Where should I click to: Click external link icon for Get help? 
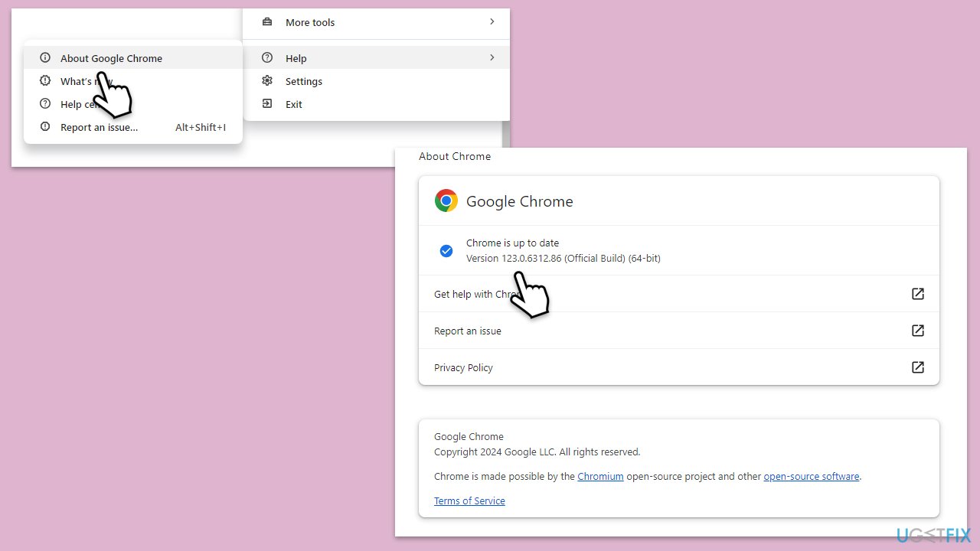pos(918,294)
